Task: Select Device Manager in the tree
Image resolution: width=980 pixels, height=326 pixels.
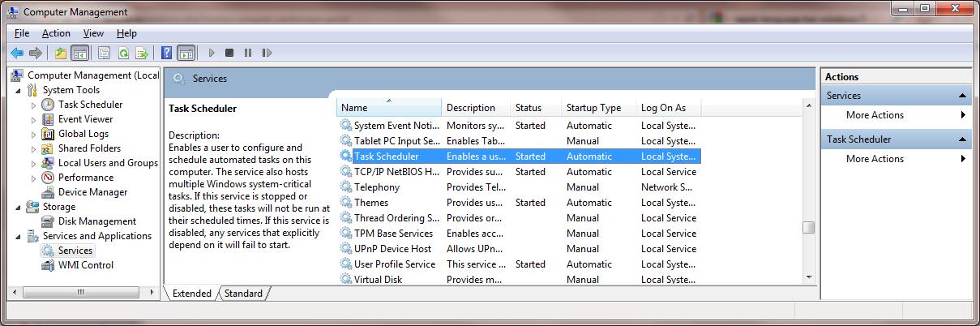Action: tap(92, 192)
